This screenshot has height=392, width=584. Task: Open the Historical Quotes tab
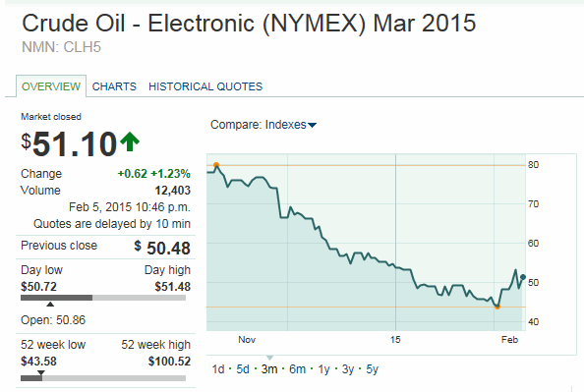tap(205, 86)
